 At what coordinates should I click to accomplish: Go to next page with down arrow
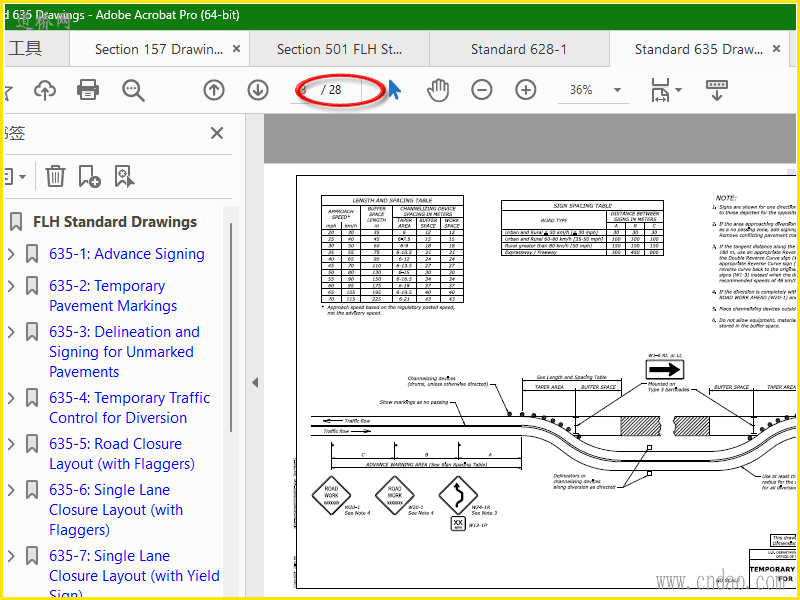(x=258, y=90)
